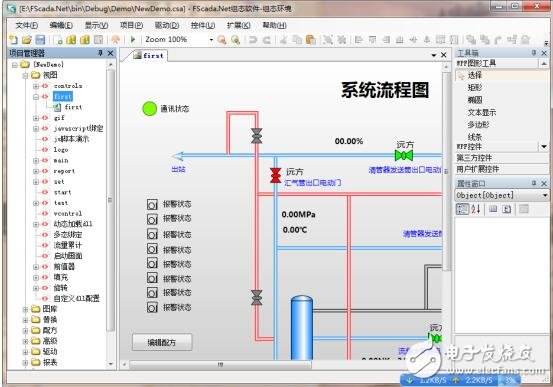Pin the 属性窗口 panel

(534, 183)
